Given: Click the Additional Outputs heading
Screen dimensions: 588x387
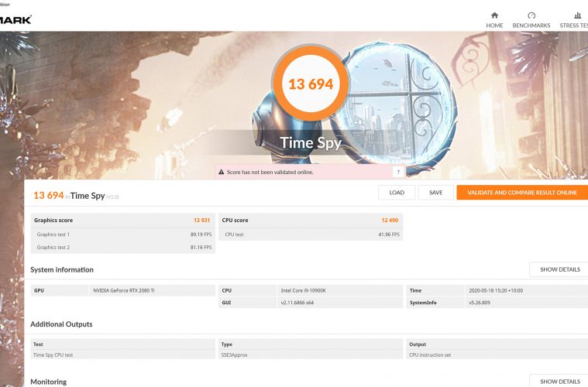Looking at the screenshot, I should point(61,324).
